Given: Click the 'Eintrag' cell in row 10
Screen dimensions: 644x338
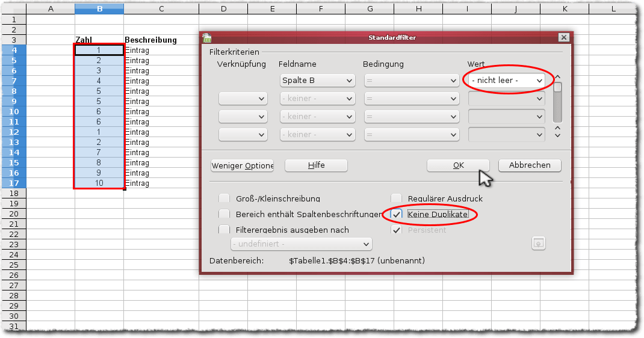Looking at the screenshot, I should 161,112.
